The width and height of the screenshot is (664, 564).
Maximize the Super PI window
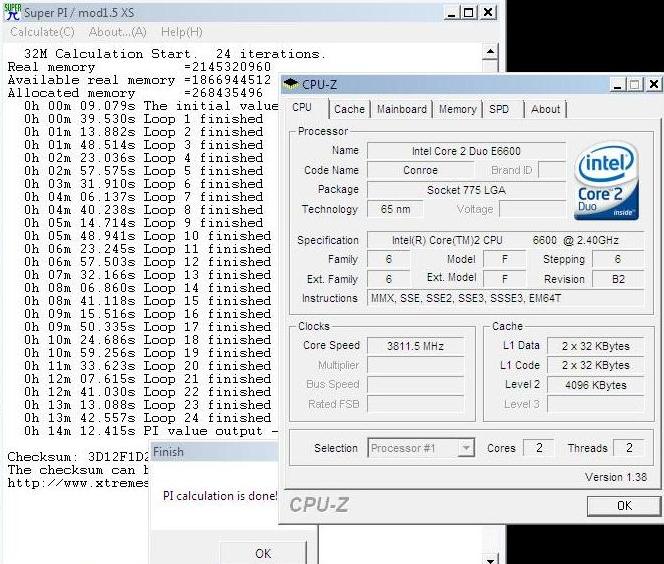[469, 12]
